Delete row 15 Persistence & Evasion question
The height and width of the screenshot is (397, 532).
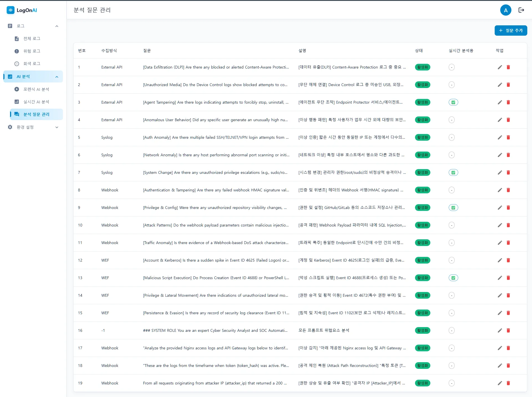(508, 313)
